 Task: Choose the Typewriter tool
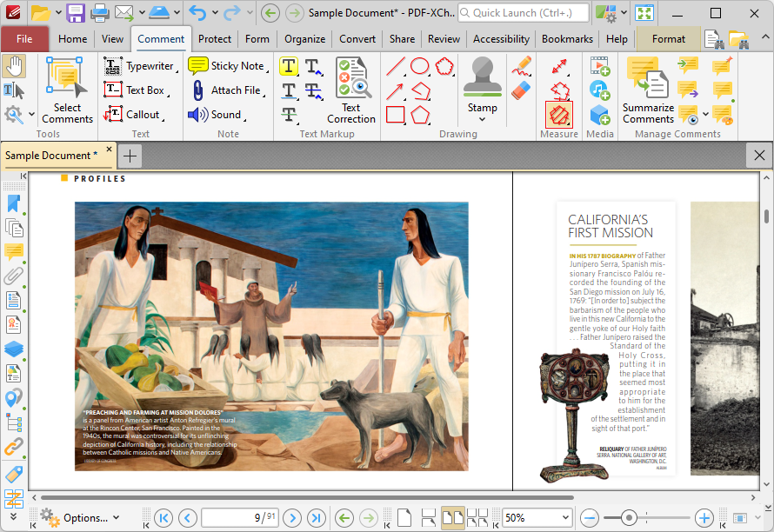(x=141, y=66)
